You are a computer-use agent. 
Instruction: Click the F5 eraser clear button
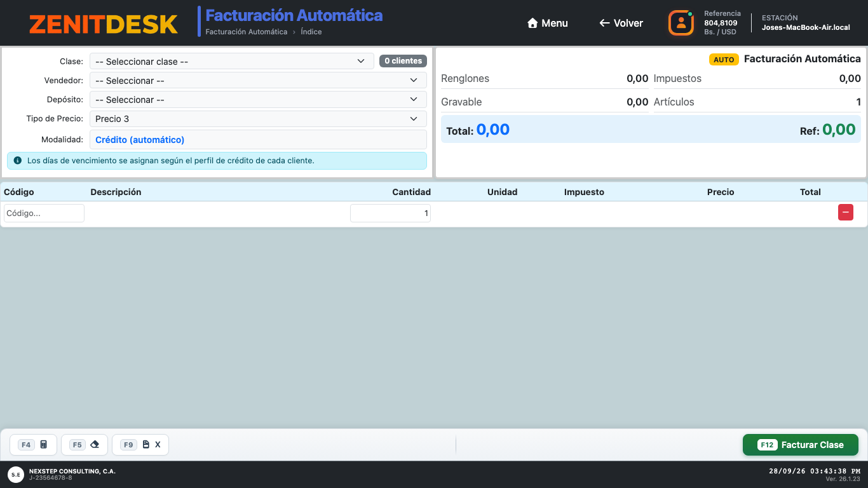pyautogui.click(x=85, y=445)
